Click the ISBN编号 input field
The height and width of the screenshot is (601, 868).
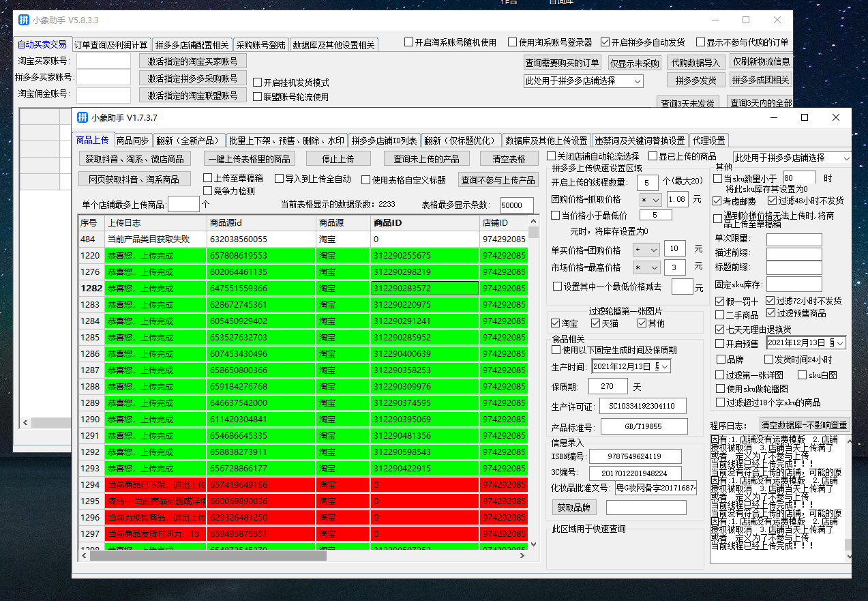click(635, 456)
